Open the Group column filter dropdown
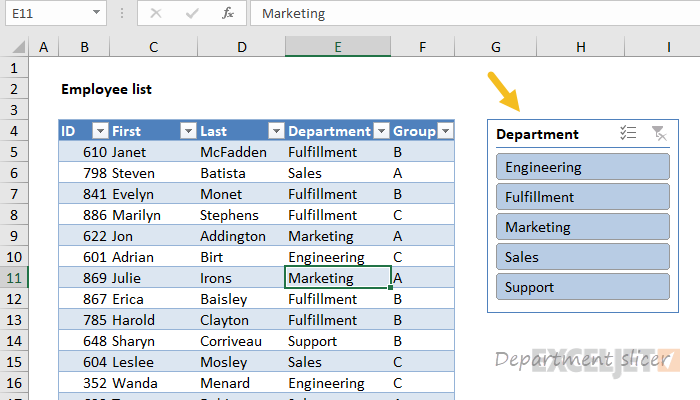This screenshot has width=700, height=400. click(446, 131)
